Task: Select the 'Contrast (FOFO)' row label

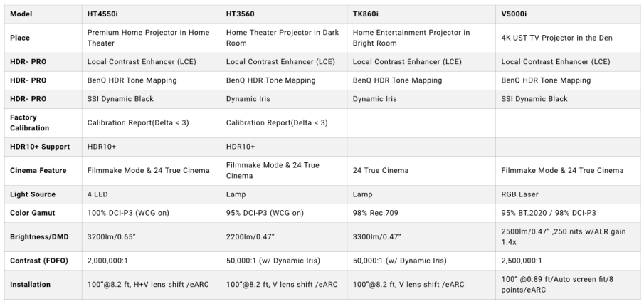Action: (39, 261)
